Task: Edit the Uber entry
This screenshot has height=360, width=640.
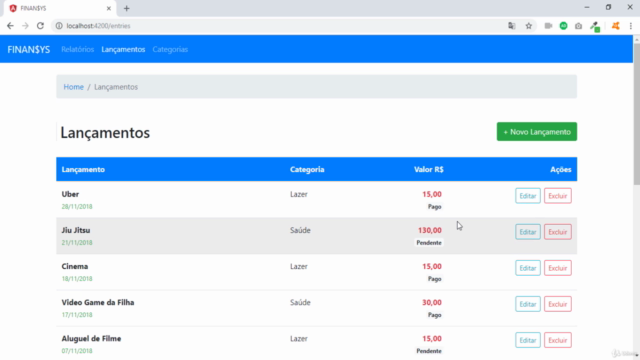Action: pos(528,196)
